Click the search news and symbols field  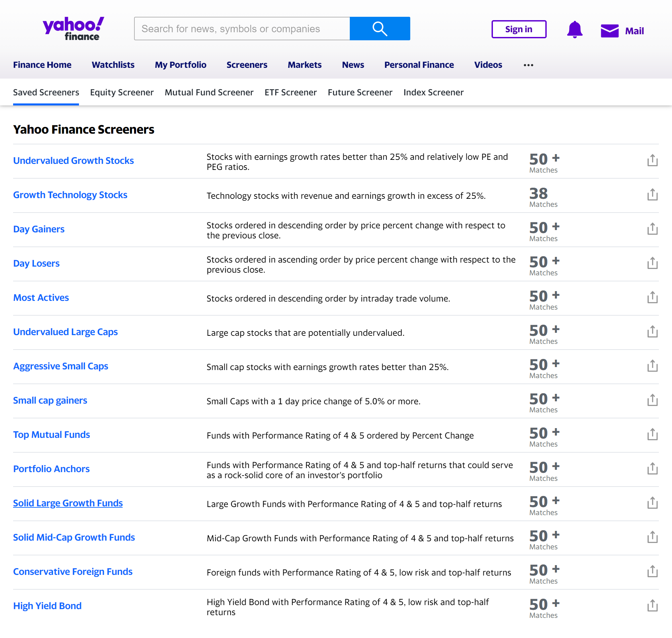tap(242, 29)
